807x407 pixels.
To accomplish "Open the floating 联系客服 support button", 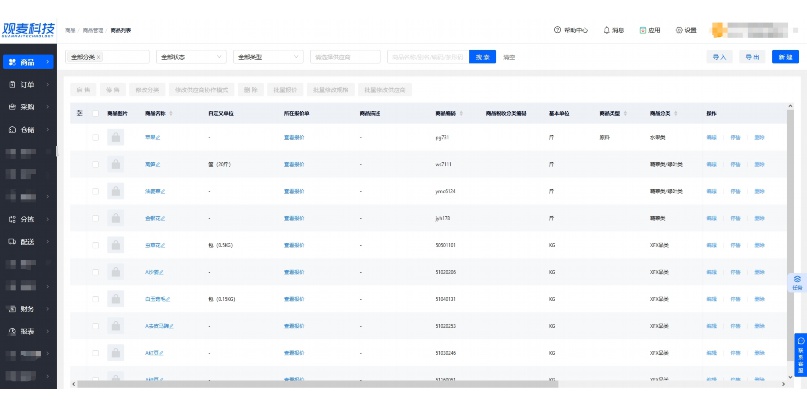I will coord(800,355).
